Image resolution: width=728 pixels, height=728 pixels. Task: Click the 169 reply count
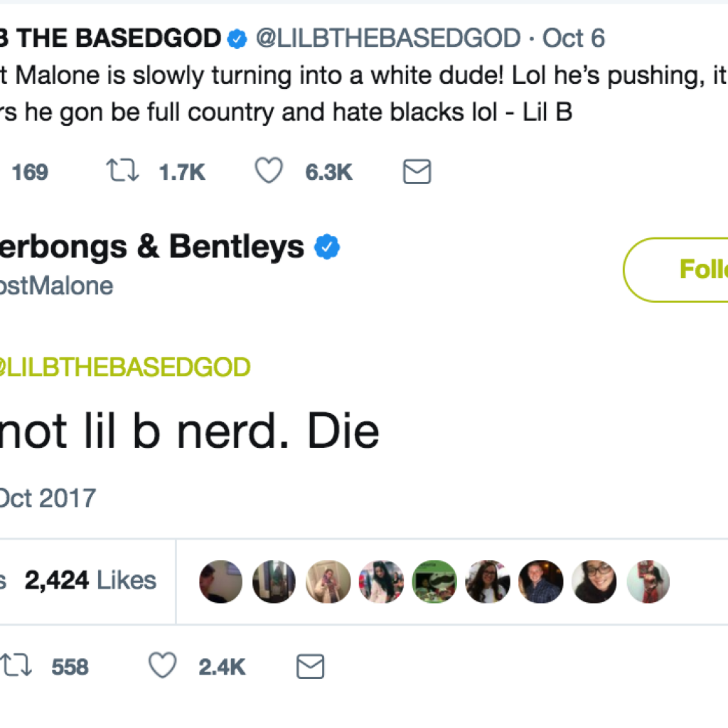(30, 172)
